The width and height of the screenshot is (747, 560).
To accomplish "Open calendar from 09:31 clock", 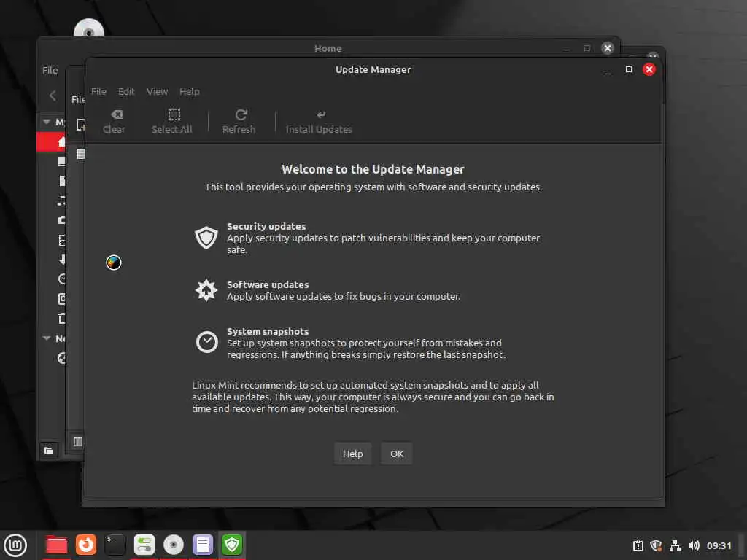I will [x=719, y=545].
